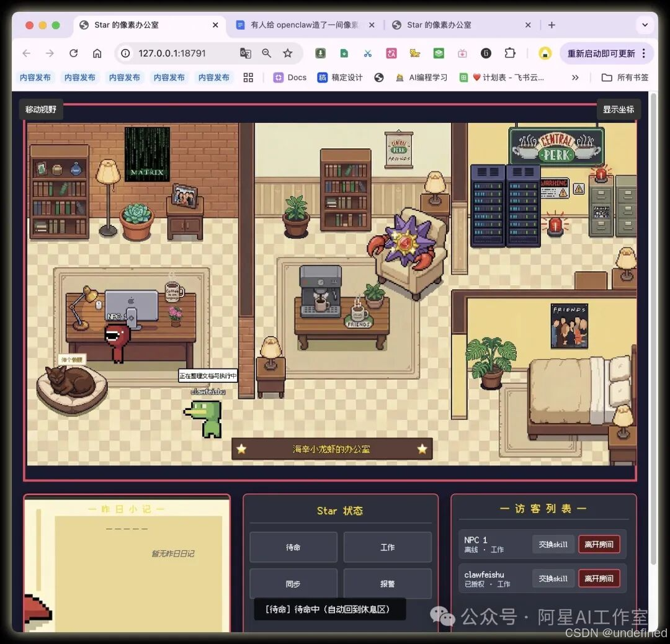Viewport: 670px width, 644px height.
Task: Open a new tab with plus icon
Action: (552, 25)
